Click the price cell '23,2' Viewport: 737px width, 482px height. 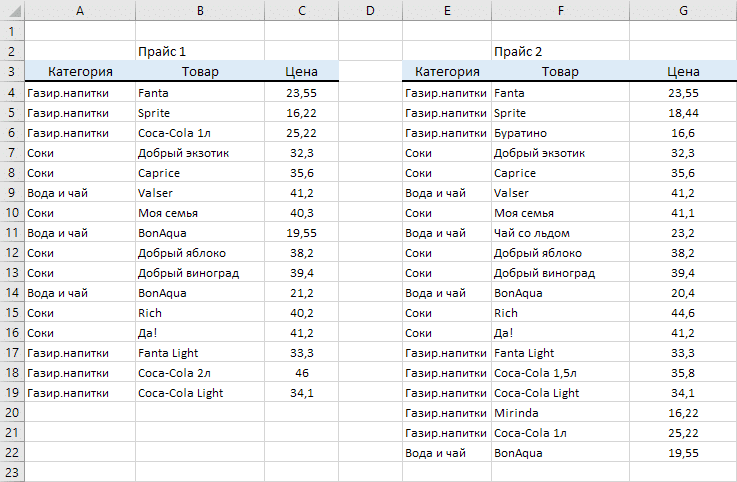(x=683, y=233)
